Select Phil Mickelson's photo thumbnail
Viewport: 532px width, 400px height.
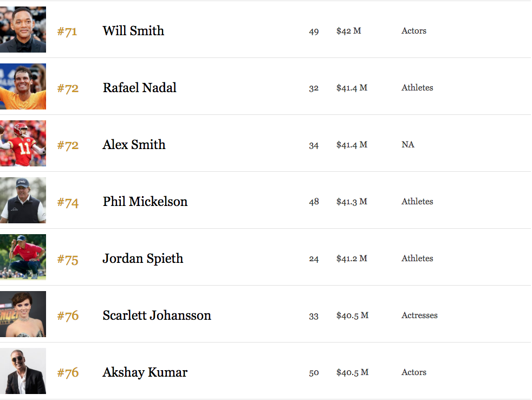pos(23,201)
